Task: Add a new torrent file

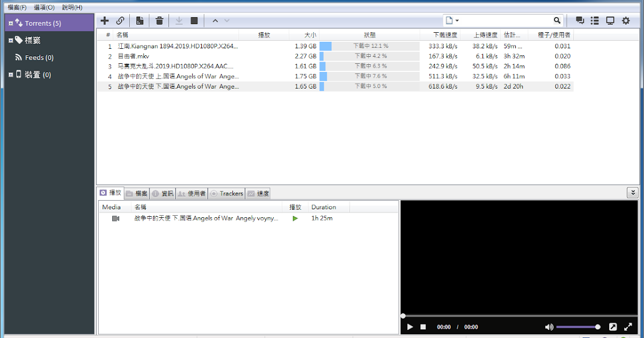Action: coord(105,20)
